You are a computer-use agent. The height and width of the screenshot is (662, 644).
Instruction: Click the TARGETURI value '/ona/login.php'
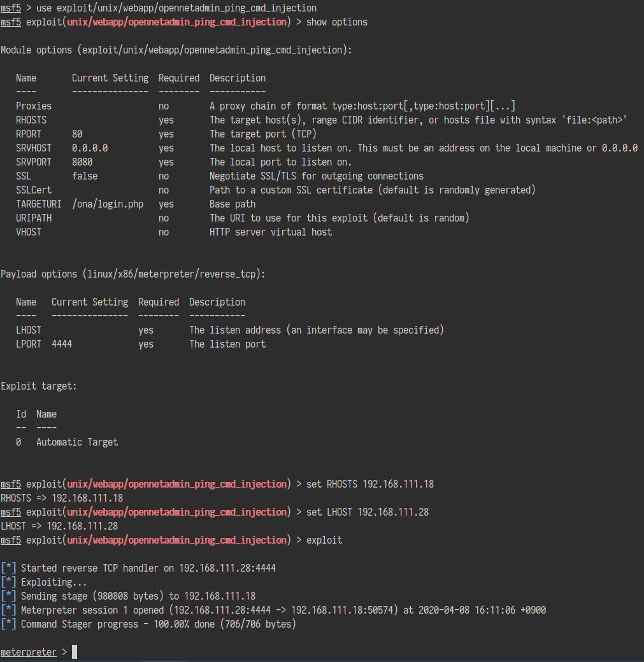[108, 204]
